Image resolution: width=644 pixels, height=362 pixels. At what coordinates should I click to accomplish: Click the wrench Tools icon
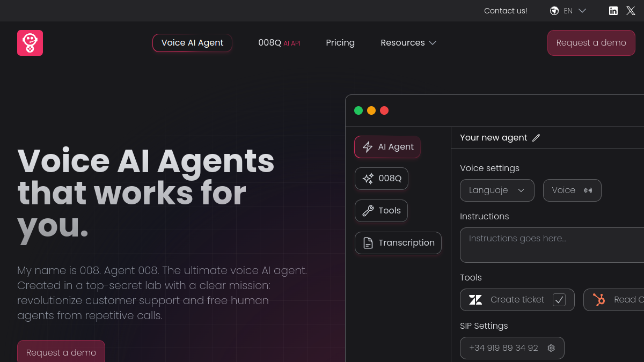[x=368, y=211]
